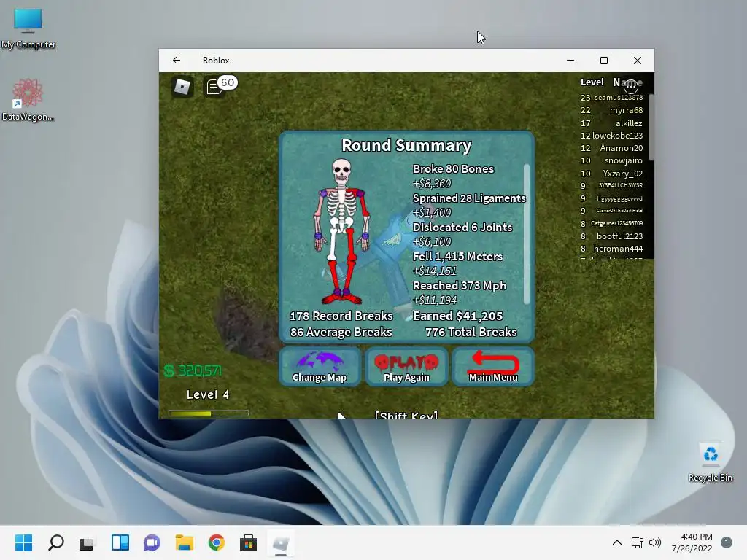747x560 pixels.
Task: Click the Round Summary scrollbar
Action: pos(527,234)
